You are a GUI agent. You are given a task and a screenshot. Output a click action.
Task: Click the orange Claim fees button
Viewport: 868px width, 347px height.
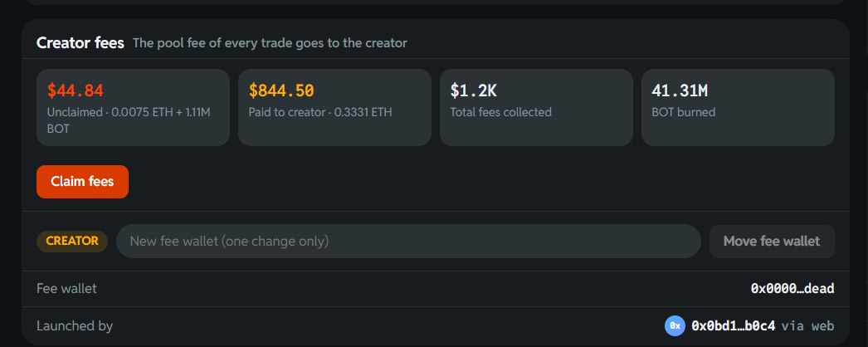point(82,182)
